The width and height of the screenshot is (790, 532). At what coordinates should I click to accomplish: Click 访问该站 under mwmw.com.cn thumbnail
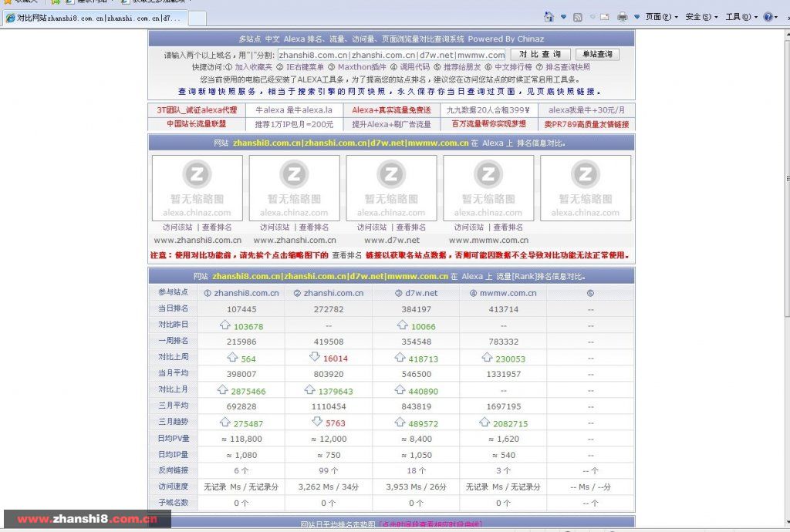tap(468, 227)
